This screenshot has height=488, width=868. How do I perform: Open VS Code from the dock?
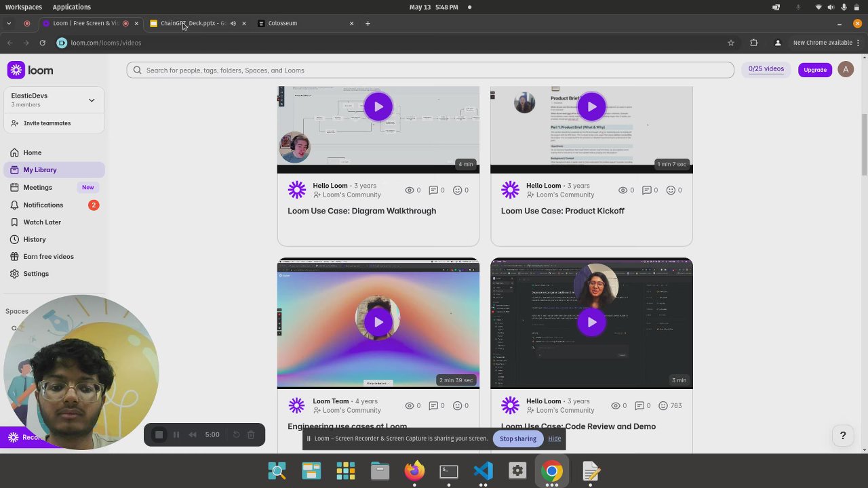[483, 470]
